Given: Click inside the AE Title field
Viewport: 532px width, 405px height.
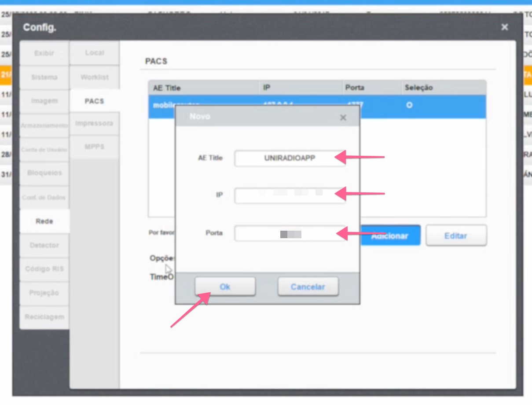Looking at the screenshot, I should click(290, 158).
